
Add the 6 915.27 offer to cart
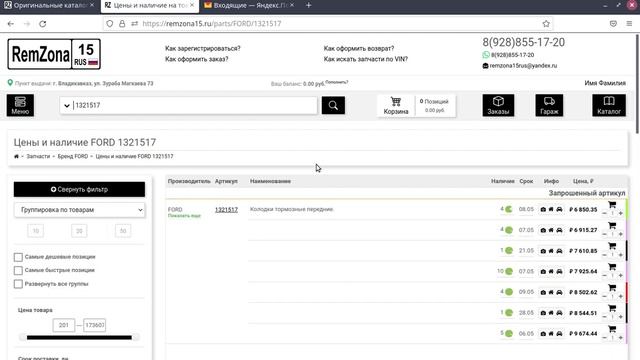coord(612,226)
